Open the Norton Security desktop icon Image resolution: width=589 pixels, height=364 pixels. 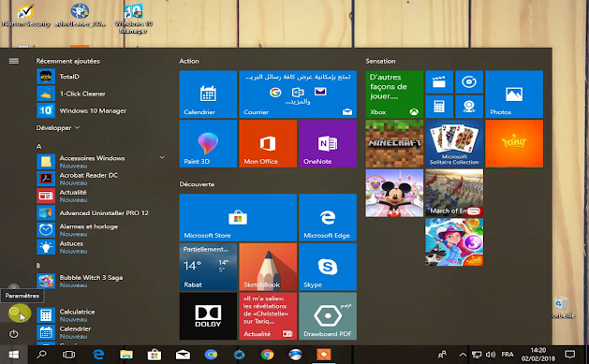coord(26,16)
